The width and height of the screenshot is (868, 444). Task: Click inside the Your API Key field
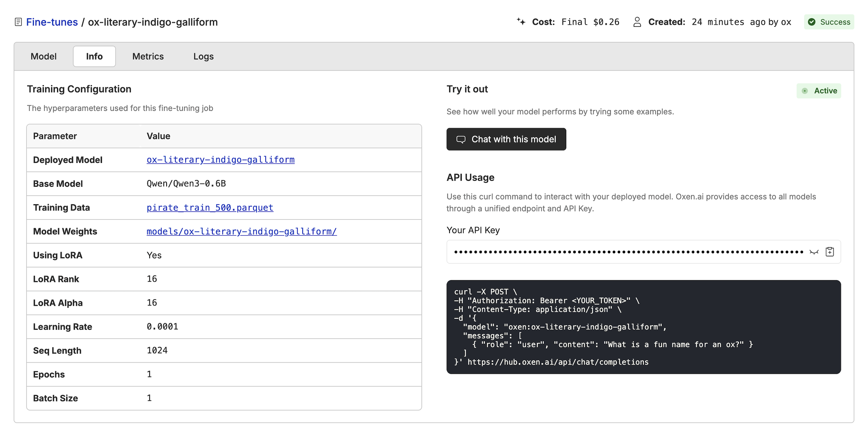pyautogui.click(x=626, y=252)
